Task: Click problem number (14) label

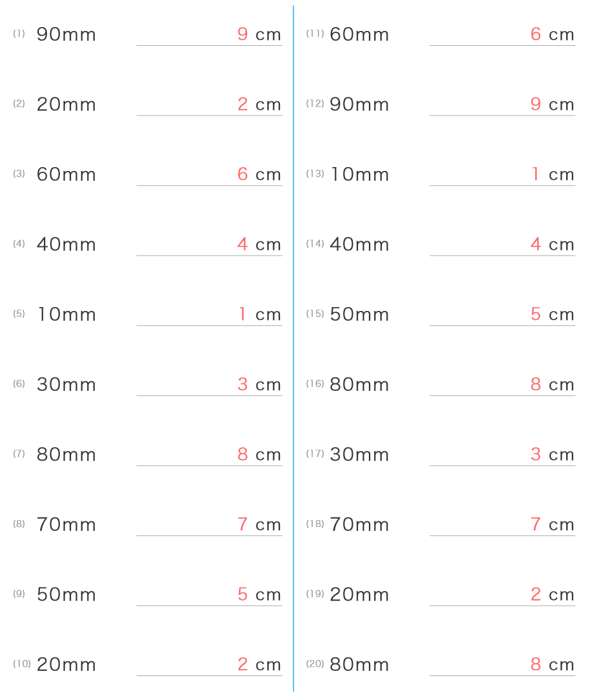Action: tap(315, 243)
